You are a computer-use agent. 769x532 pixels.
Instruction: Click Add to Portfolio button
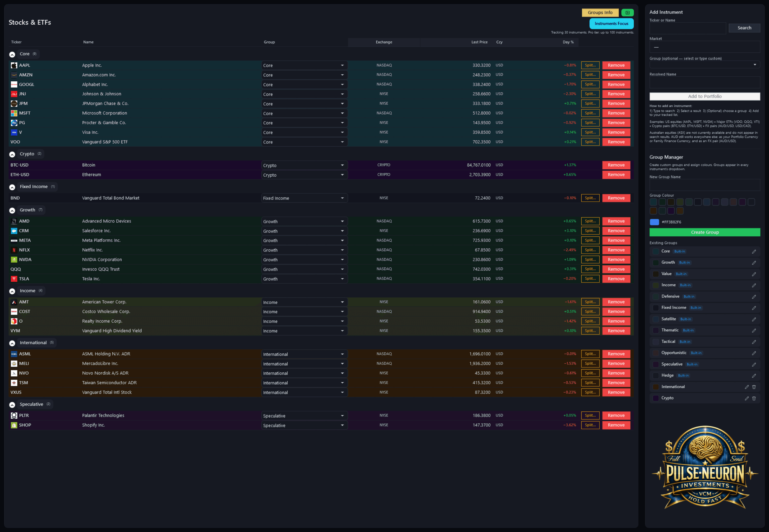[704, 96]
